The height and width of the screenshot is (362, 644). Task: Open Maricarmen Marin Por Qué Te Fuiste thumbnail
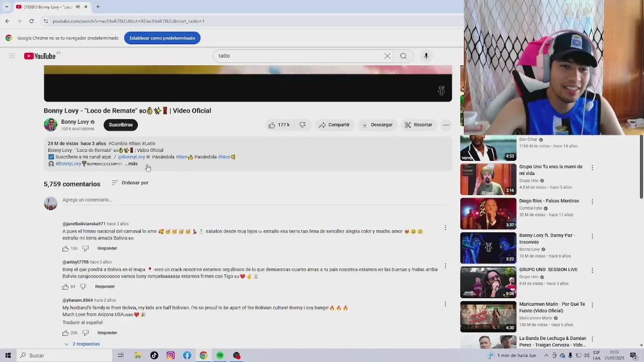point(488,317)
